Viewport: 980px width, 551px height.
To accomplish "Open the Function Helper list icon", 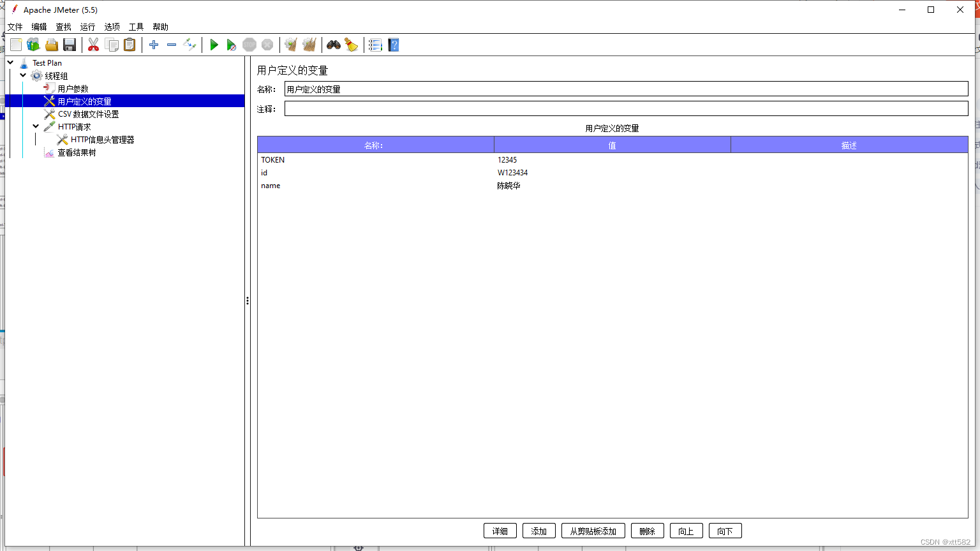I will [x=375, y=45].
